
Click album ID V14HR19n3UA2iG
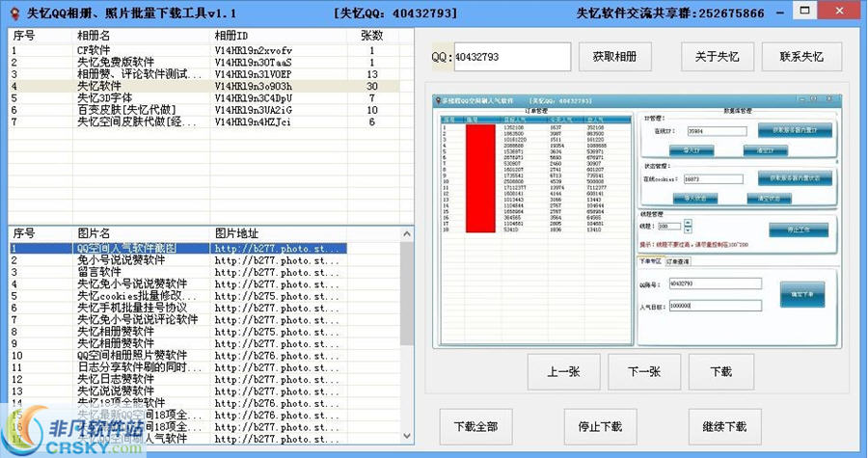(x=253, y=110)
